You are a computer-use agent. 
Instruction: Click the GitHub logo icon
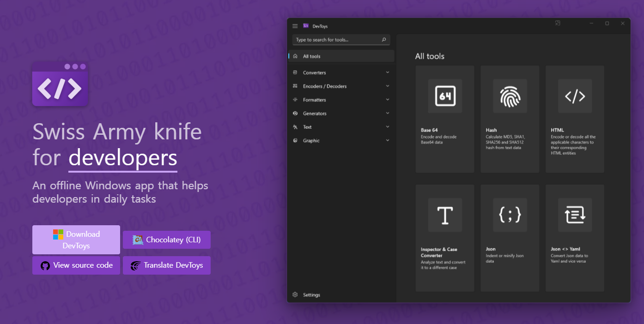(x=45, y=265)
